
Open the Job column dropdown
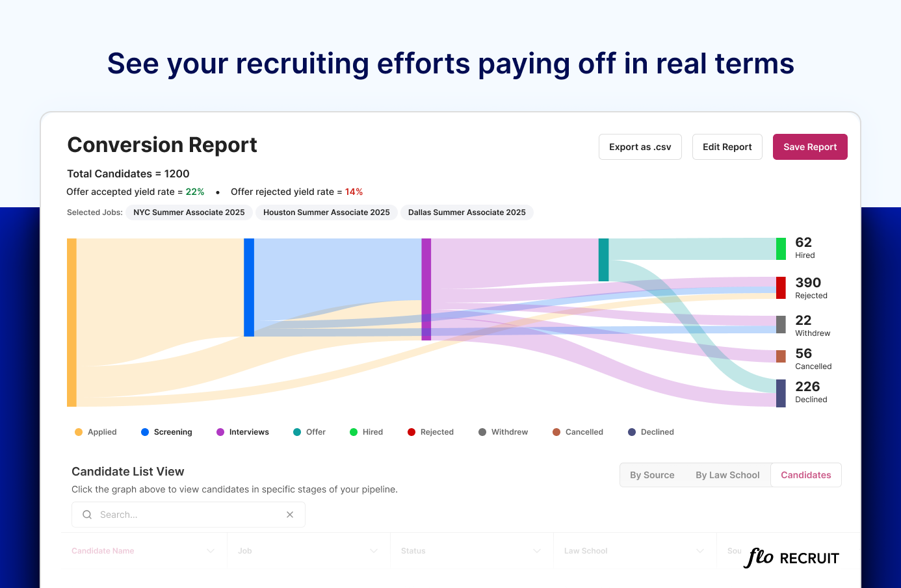click(x=373, y=550)
